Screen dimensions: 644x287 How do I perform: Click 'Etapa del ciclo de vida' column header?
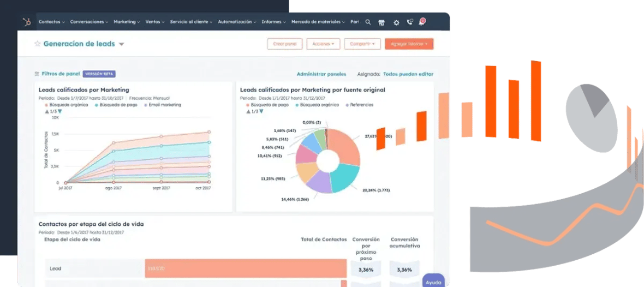point(72,240)
